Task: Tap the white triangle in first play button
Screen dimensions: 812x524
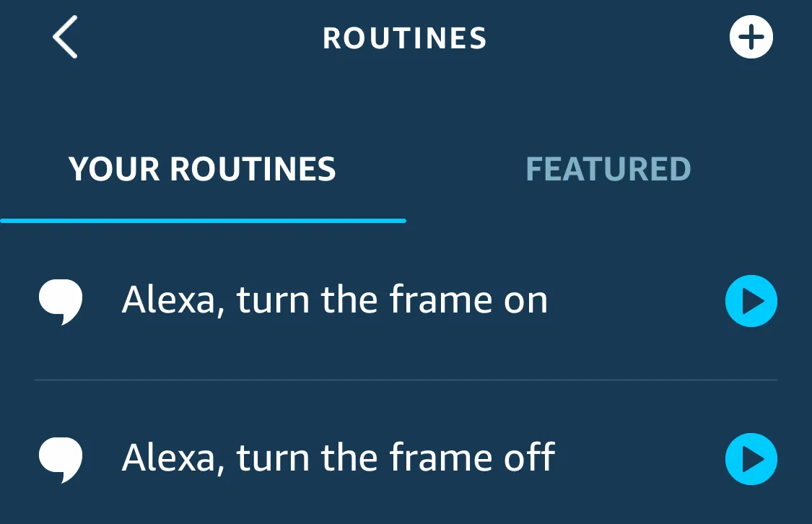Action: pos(754,301)
